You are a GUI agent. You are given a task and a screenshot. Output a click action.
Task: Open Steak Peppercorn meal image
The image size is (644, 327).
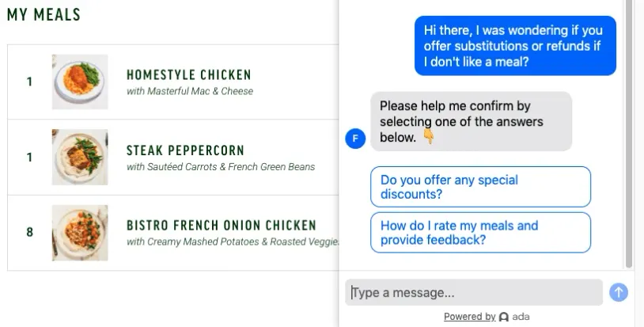pos(80,157)
